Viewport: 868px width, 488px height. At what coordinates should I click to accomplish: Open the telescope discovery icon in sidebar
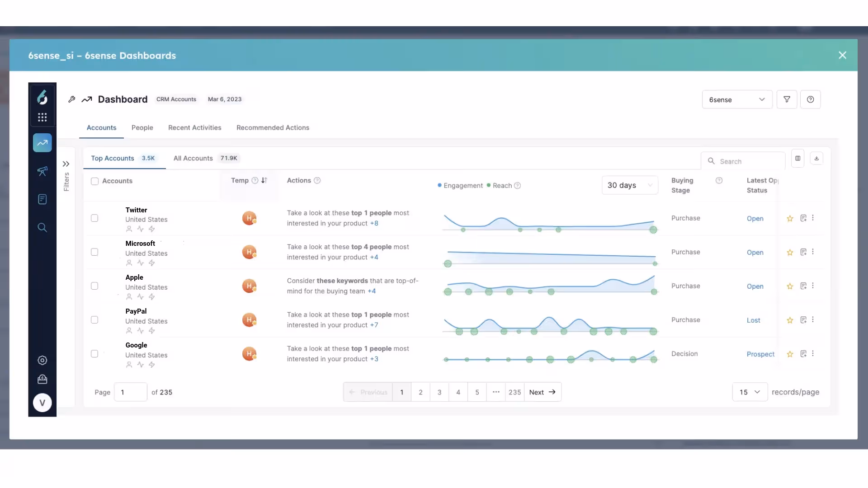click(x=42, y=171)
